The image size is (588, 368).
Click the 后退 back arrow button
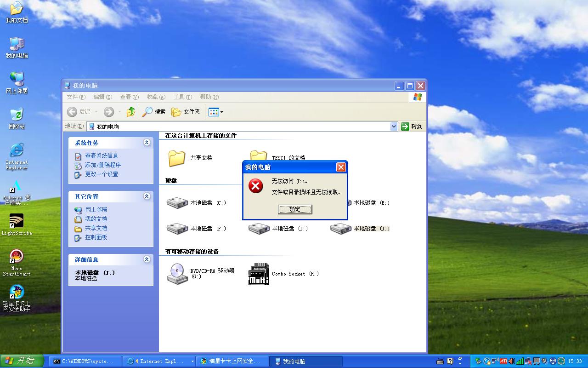pos(79,112)
